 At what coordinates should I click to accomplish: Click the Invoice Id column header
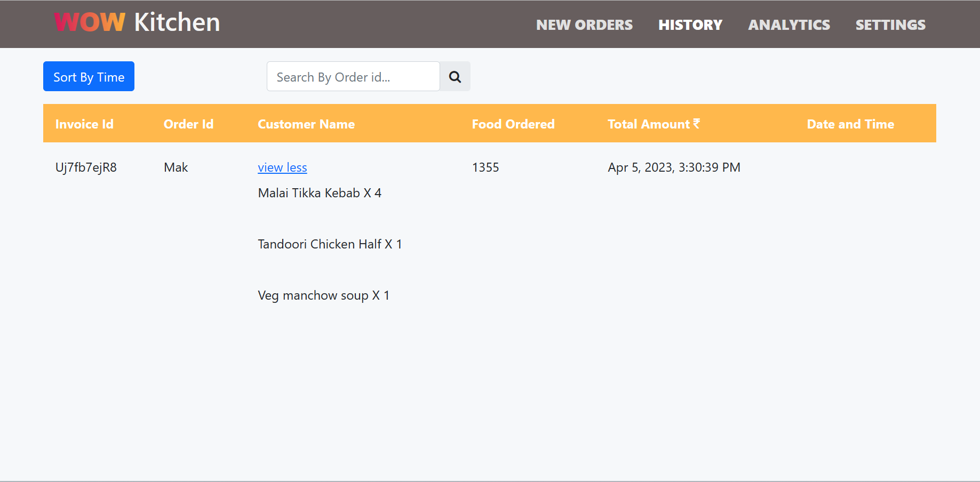coord(84,124)
